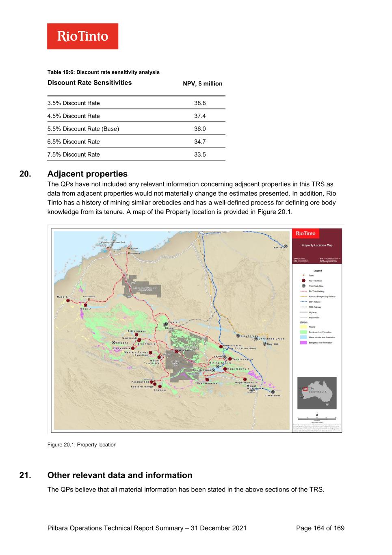Click the Rio Tinto Mine legend symbol
This screenshot has height=555, width=392.
303,281
